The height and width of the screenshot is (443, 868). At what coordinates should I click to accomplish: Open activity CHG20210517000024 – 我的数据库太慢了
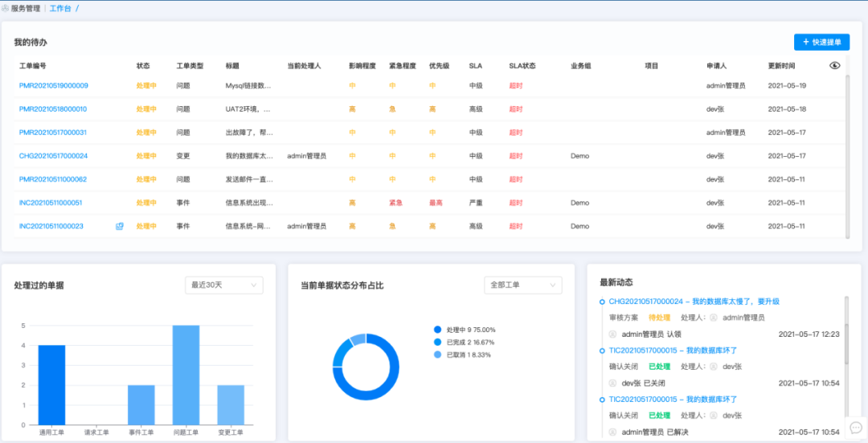coord(694,301)
